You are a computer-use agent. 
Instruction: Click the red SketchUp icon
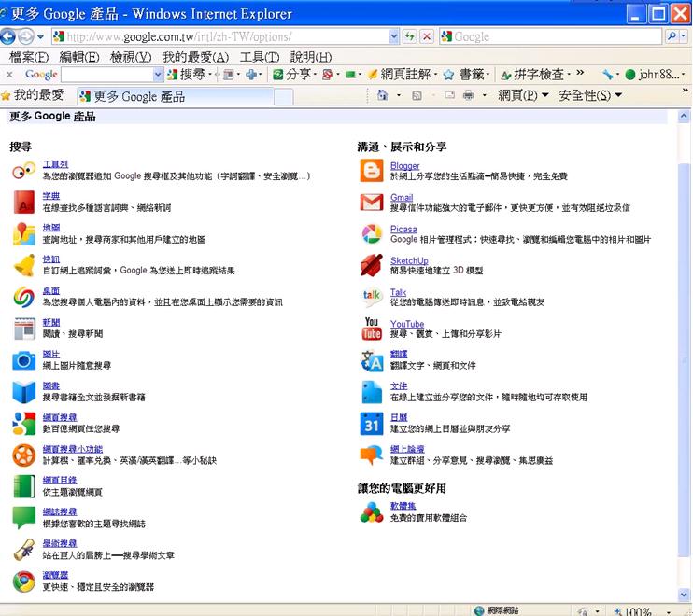pyautogui.click(x=372, y=265)
